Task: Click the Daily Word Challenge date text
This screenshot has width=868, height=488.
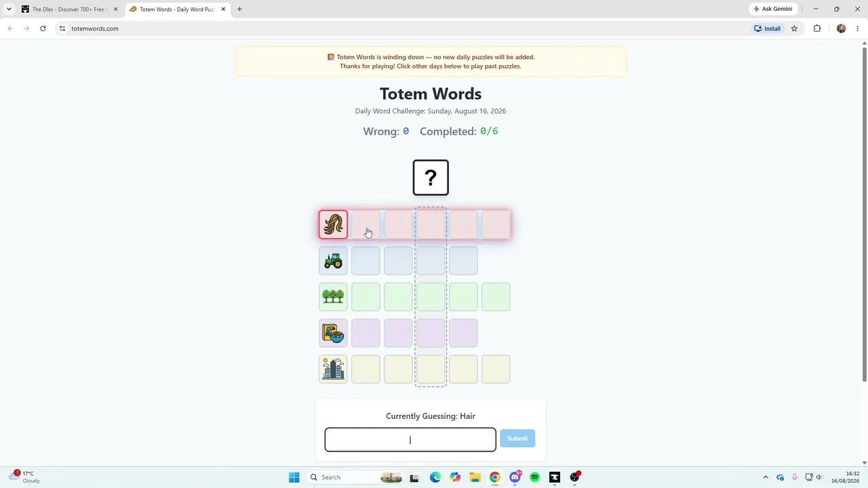Action: pyautogui.click(x=431, y=111)
